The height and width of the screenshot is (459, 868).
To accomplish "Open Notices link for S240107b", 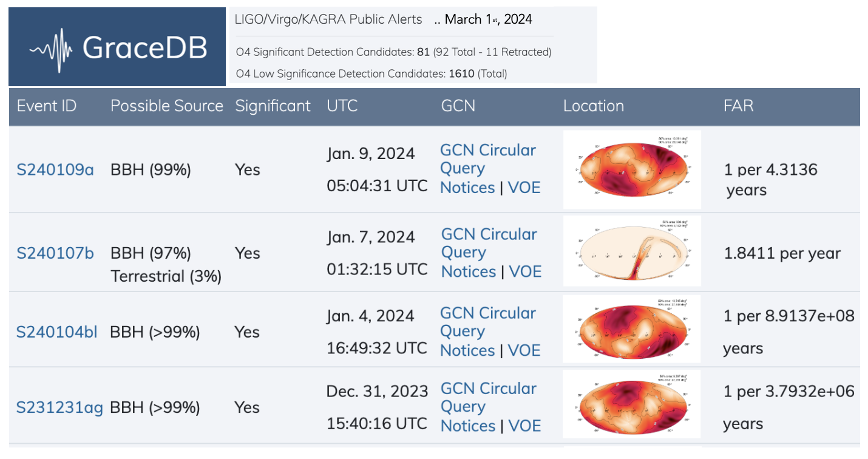I will [468, 271].
